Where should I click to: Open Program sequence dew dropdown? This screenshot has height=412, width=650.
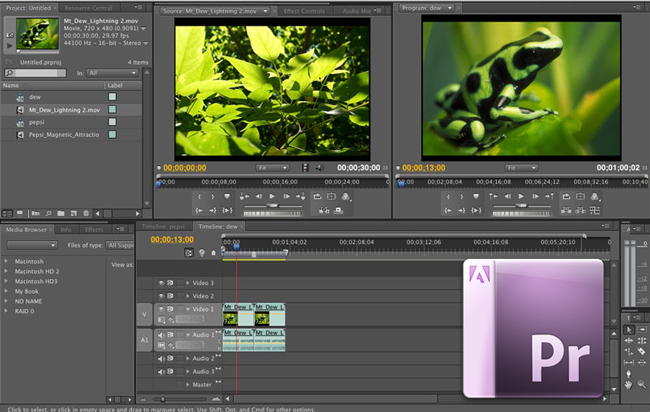[x=449, y=8]
